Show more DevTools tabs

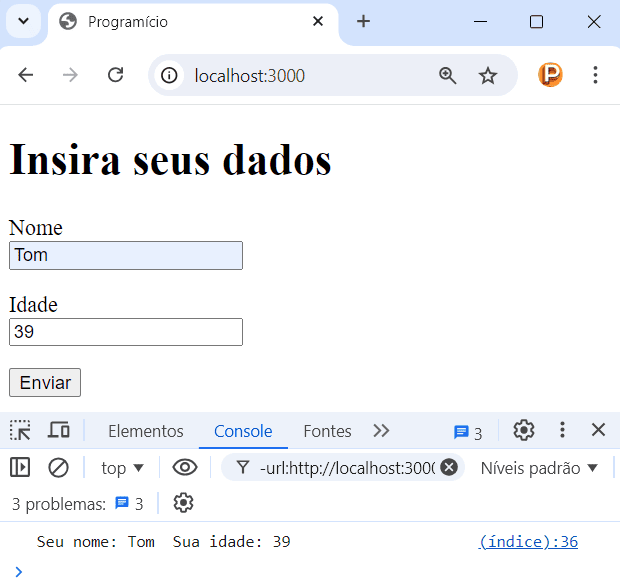381,431
